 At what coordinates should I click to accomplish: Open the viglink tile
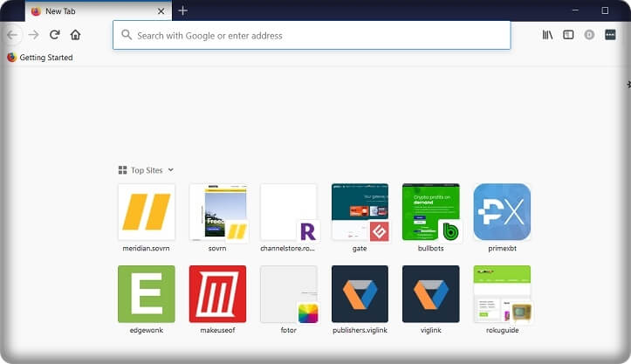pyautogui.click(x=430, y=294)
